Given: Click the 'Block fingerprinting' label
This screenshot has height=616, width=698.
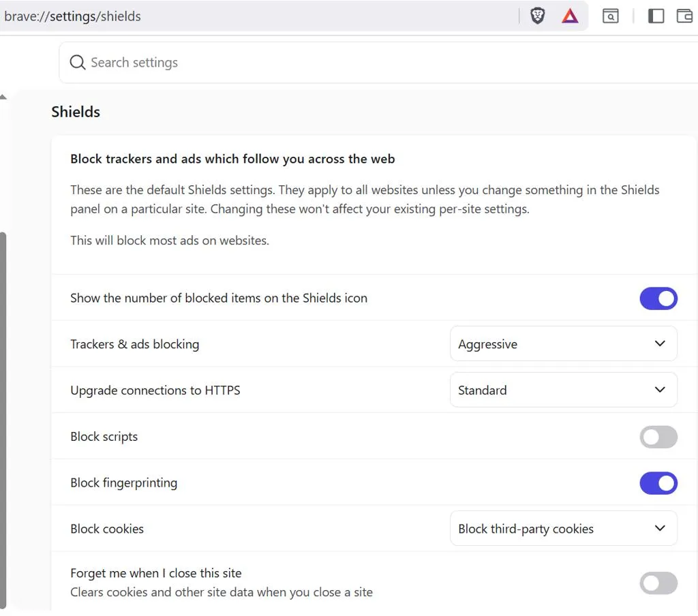Looking at the screenshot, I should pyautogui.click(x=124, y=483).
